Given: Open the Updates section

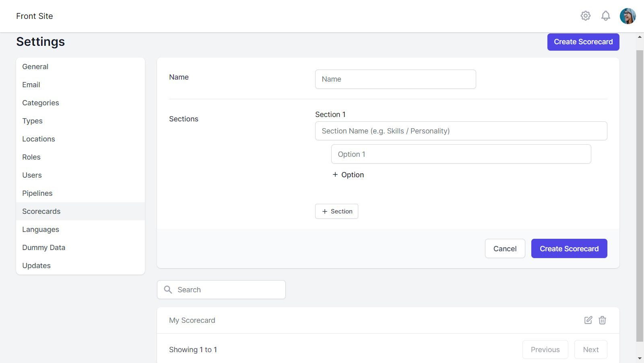Looking at the screenshot, I should pyautogui.click(x=36, y=265).
